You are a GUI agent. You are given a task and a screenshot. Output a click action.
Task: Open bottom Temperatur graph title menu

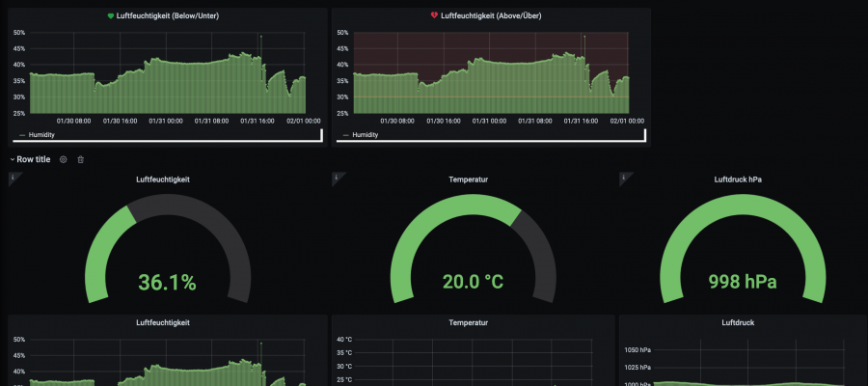point(469,322)
